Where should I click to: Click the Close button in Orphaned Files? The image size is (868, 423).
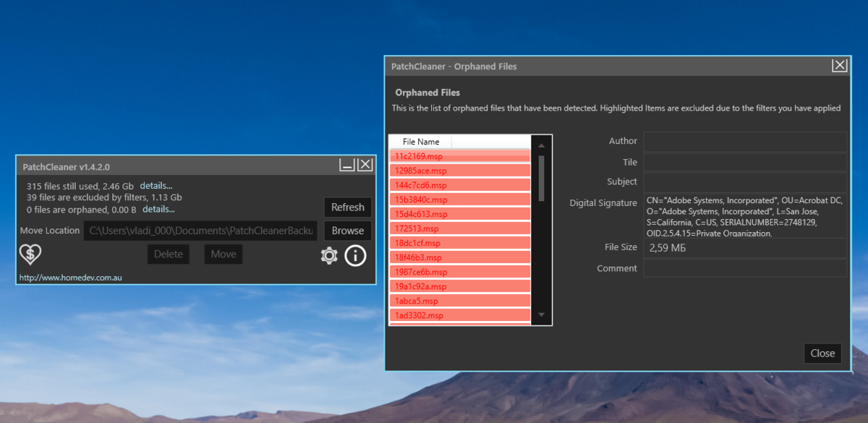click(x=822, y=354)
